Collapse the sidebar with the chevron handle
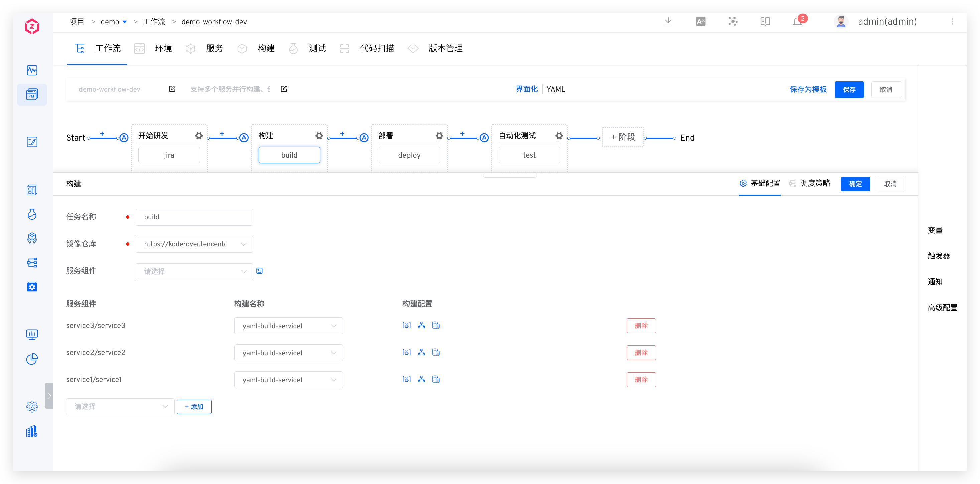The height and width of the screenshot is (484, 980). coord(49,396)
